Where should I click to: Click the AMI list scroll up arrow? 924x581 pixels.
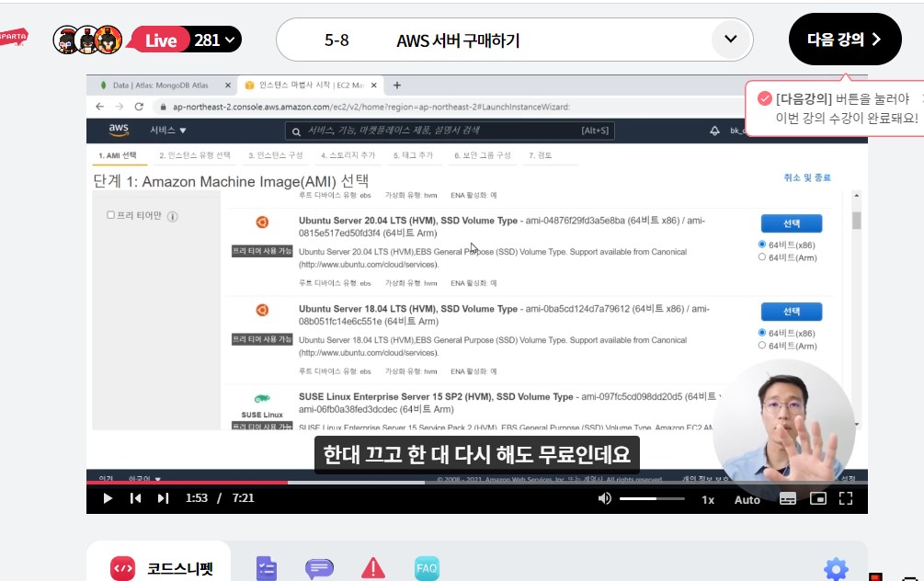coord(856,195)
